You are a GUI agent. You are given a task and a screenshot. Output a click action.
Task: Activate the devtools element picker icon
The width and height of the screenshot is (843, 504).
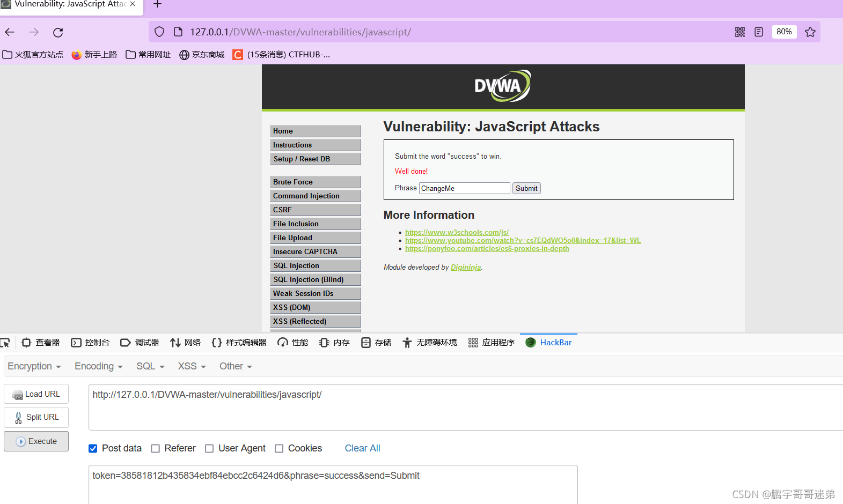click(5, 343)
